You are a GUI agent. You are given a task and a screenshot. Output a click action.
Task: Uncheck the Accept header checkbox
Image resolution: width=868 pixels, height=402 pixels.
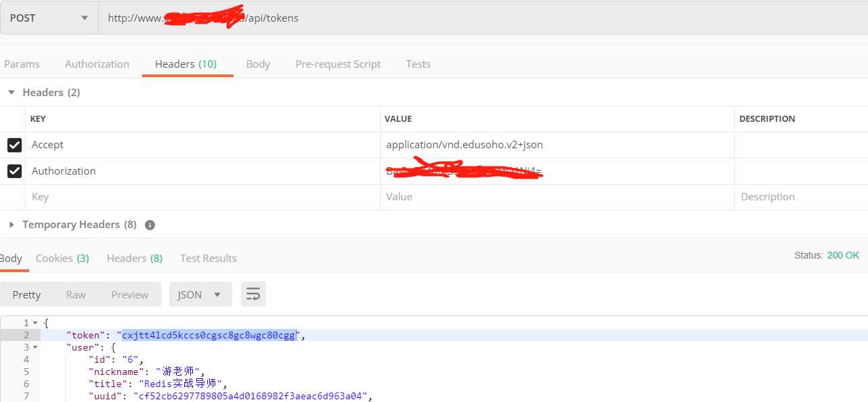point(14,145)
